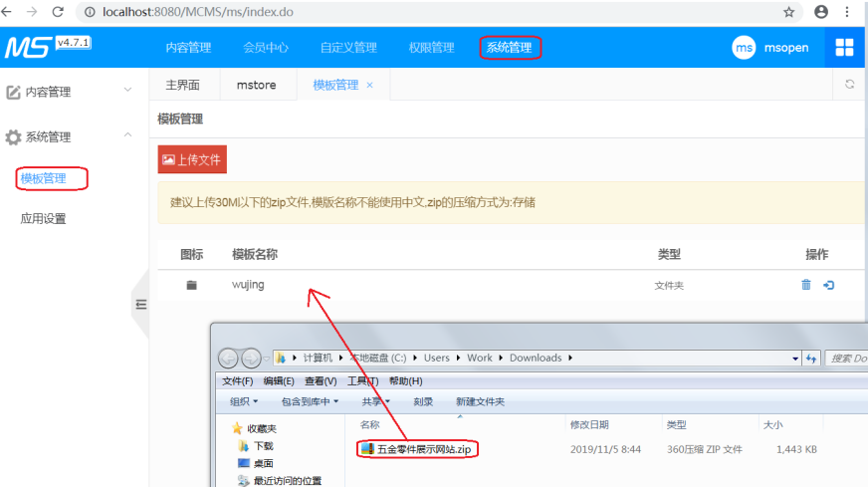Open 内容管理 in the top navigation
Viewport: 868px width, 487px height.
188,48
